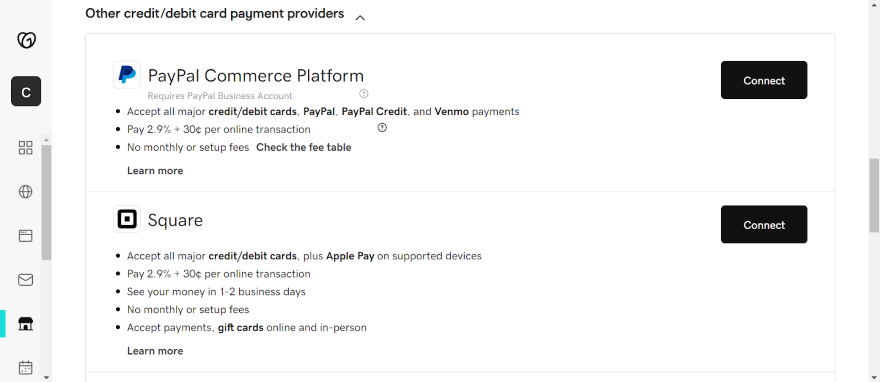Select the storefront commerce icon in sidebar
The image size is (880, 382).
coord(26,324)
